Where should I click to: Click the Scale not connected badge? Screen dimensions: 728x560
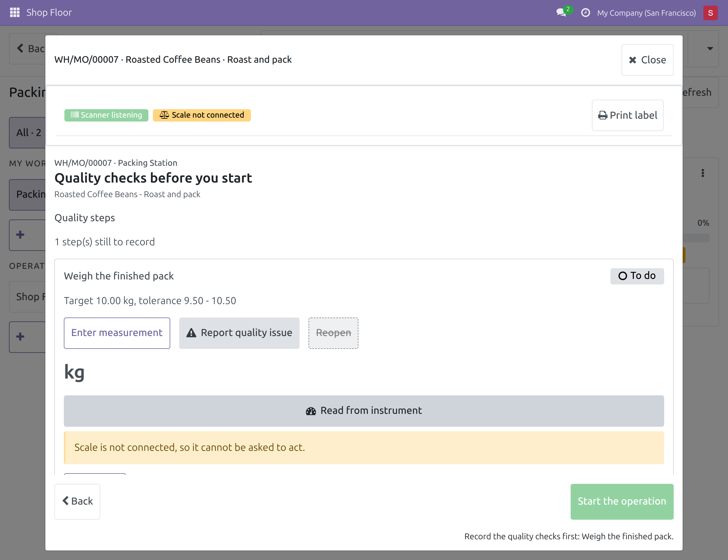[x=202, y=115]
